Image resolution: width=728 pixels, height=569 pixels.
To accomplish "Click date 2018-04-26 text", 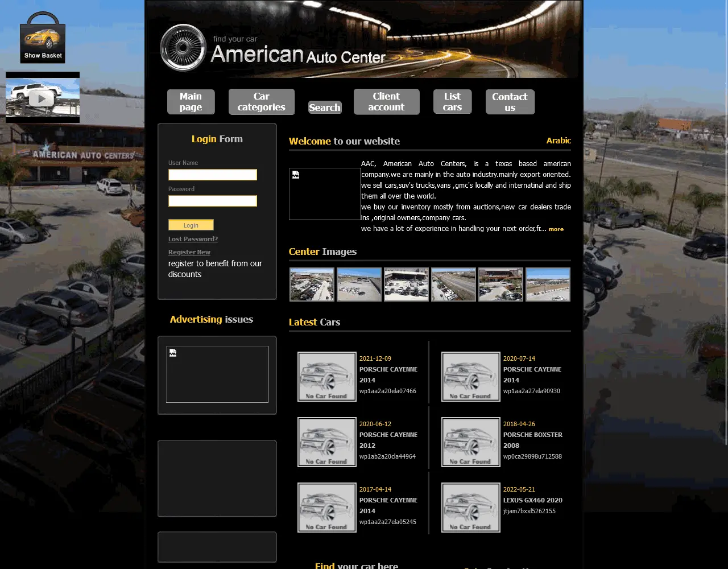I will point(519,424).
